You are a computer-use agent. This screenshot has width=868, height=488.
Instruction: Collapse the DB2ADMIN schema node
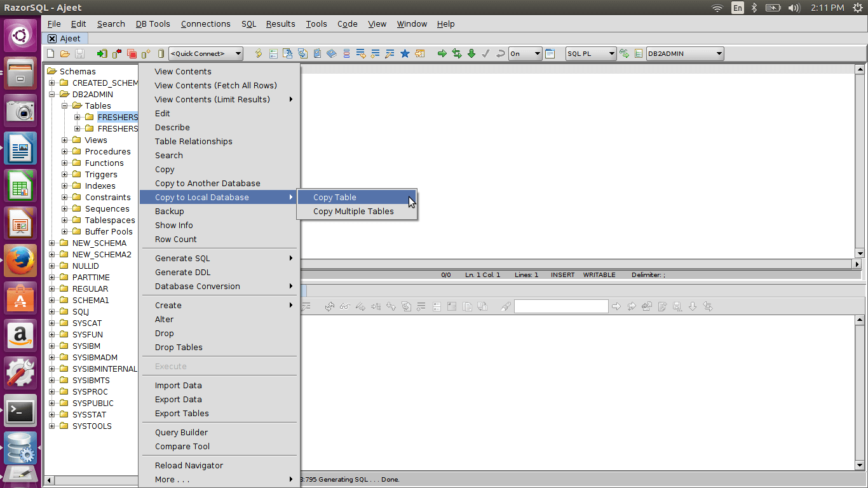(52, 94)
